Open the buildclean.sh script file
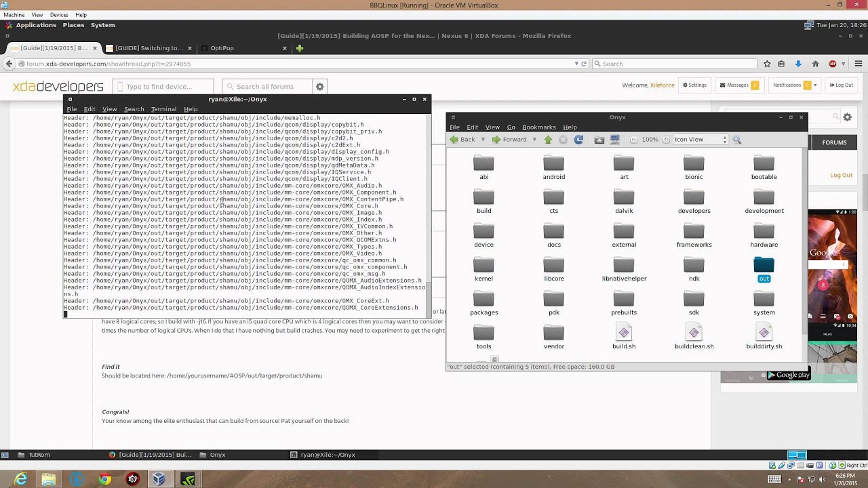Screen dimensions: 868x488 tap(694, 337)
